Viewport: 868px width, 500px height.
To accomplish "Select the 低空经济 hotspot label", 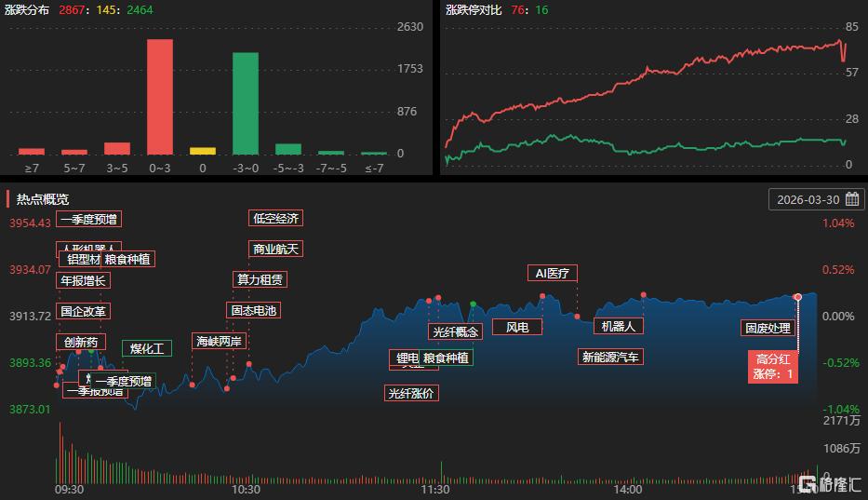I will click(x=275, y=219).
